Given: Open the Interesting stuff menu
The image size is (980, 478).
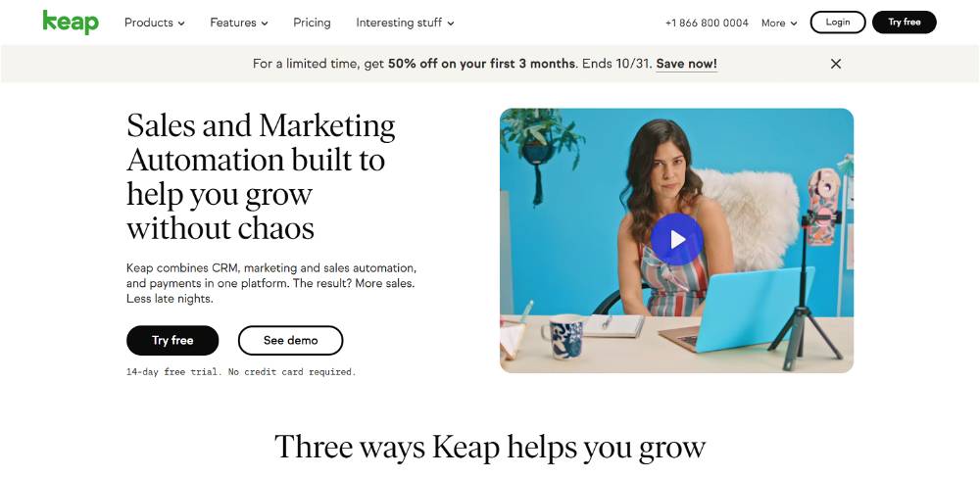Looking at the screenshot, I should coord(405,23).
